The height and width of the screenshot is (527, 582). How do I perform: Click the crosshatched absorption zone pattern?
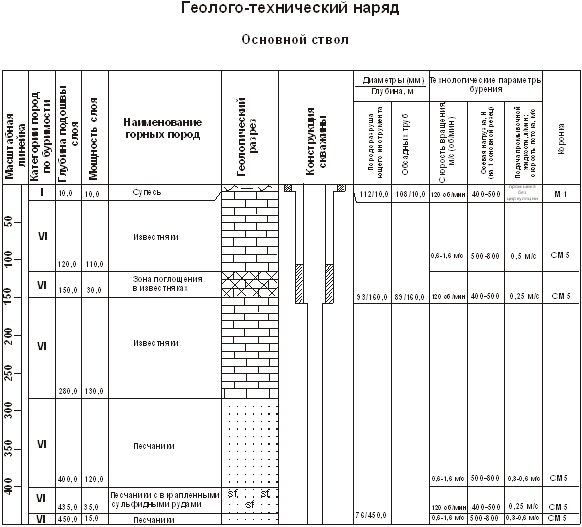pyautogui.click(x=250, y=284)
